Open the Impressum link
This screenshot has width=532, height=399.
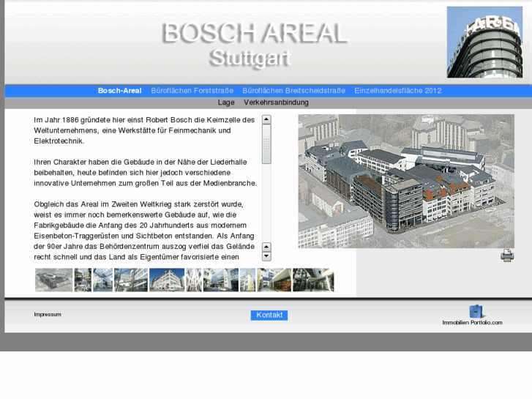(48, 315)
